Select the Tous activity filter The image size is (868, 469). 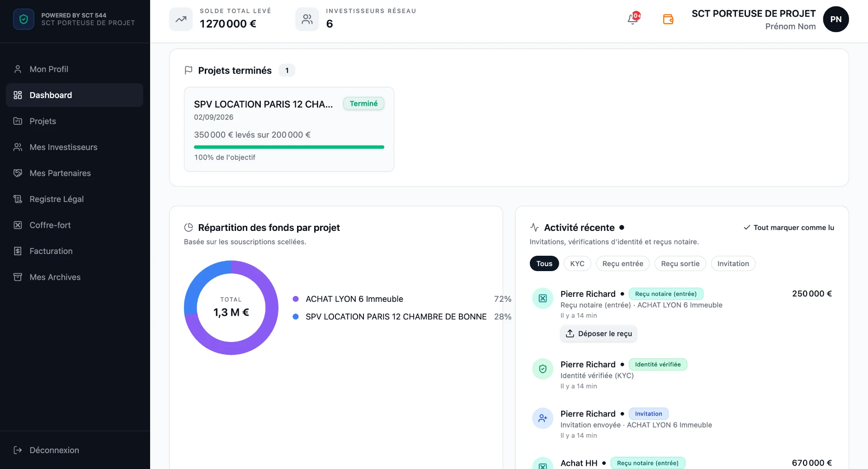[x=544, y=263]
